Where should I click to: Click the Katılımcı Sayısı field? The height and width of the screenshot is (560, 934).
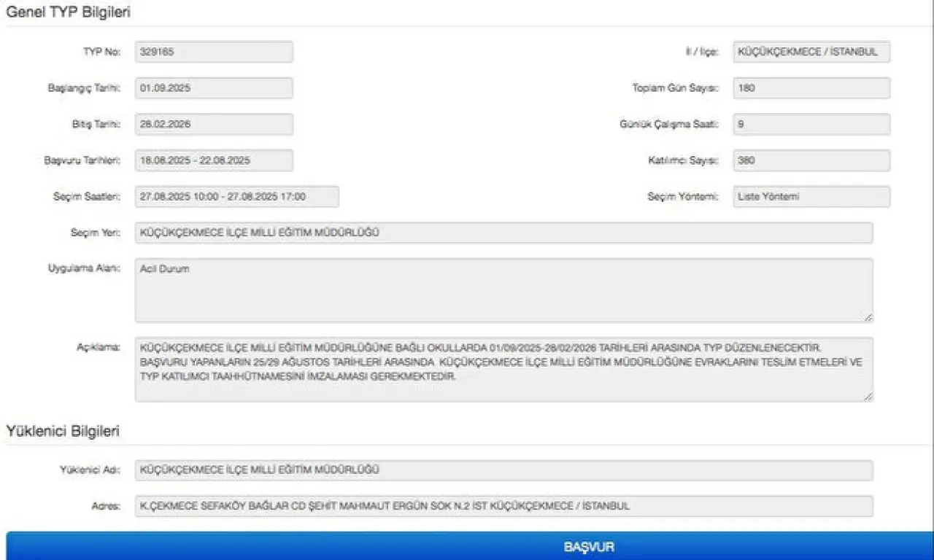point(811,160)
